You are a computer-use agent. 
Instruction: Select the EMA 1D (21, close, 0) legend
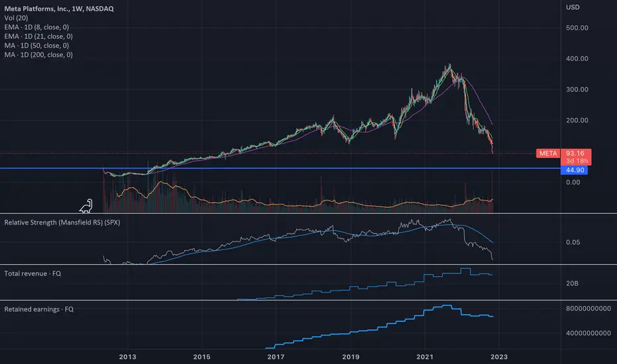(x=38, y=36)
